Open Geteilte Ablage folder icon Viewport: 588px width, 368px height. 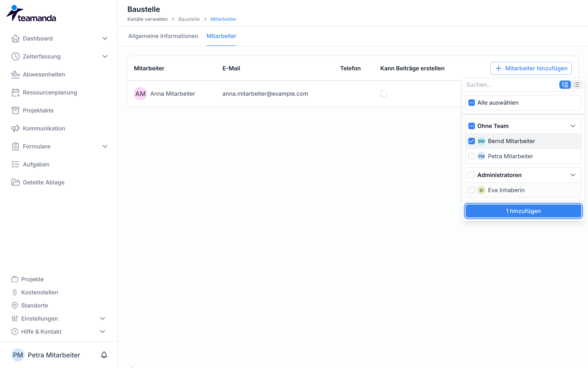click(15, 182)
